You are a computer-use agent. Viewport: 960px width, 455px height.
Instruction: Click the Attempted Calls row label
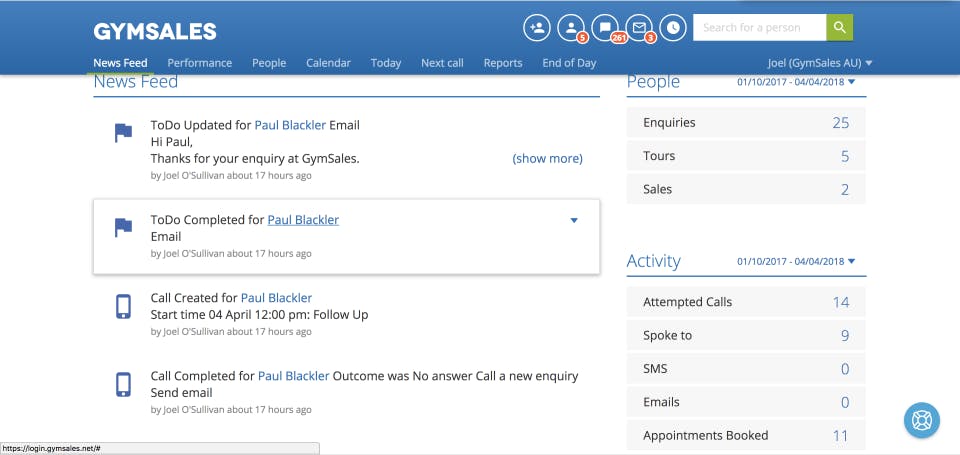pyautogui.click(x=688, y=302)
